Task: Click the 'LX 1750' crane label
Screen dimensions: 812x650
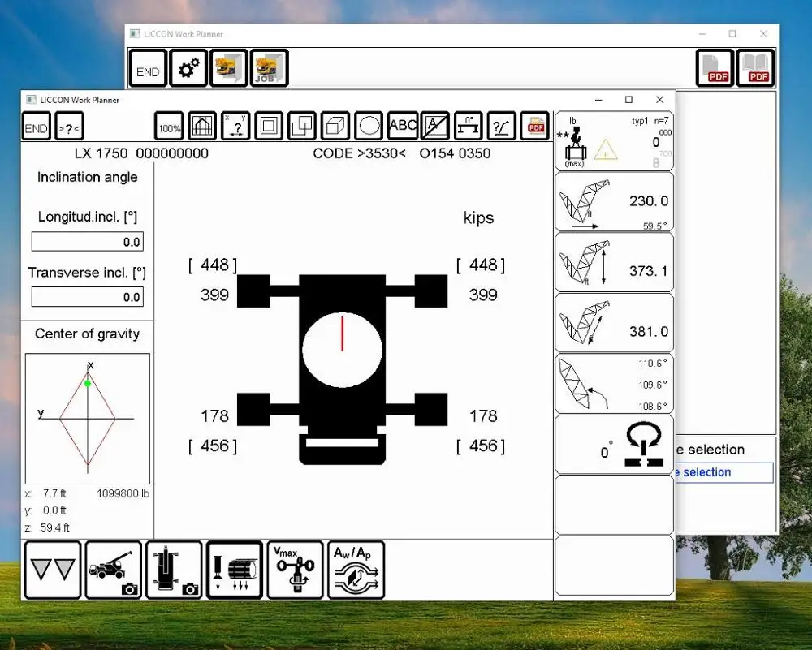Action: 101,153
